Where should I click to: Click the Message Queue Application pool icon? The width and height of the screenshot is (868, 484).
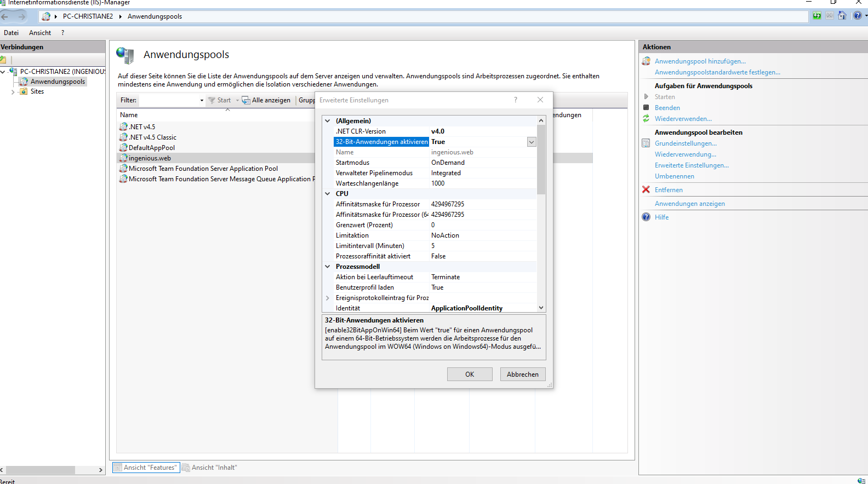123,178
